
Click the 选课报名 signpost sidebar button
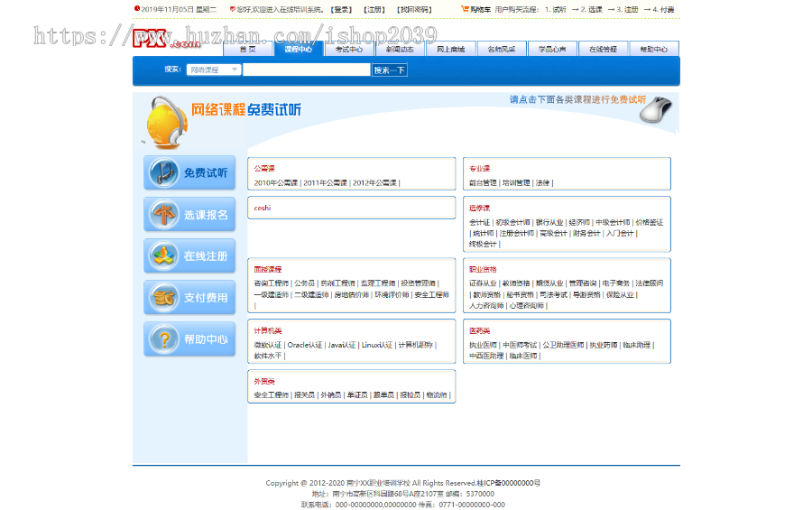pos(189,214)
